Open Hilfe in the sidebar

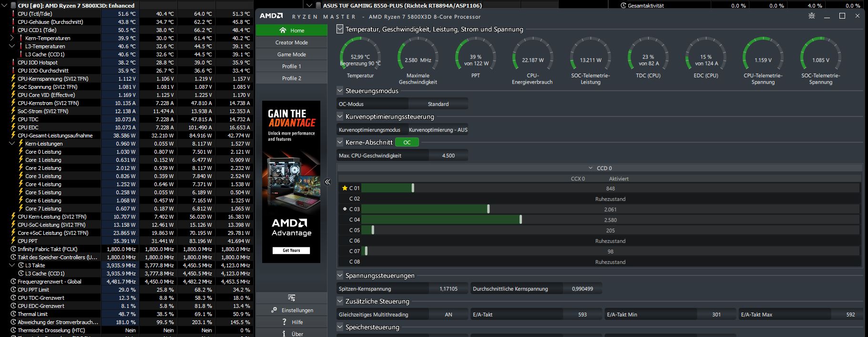pyautogui.click(x=292, y=322)
